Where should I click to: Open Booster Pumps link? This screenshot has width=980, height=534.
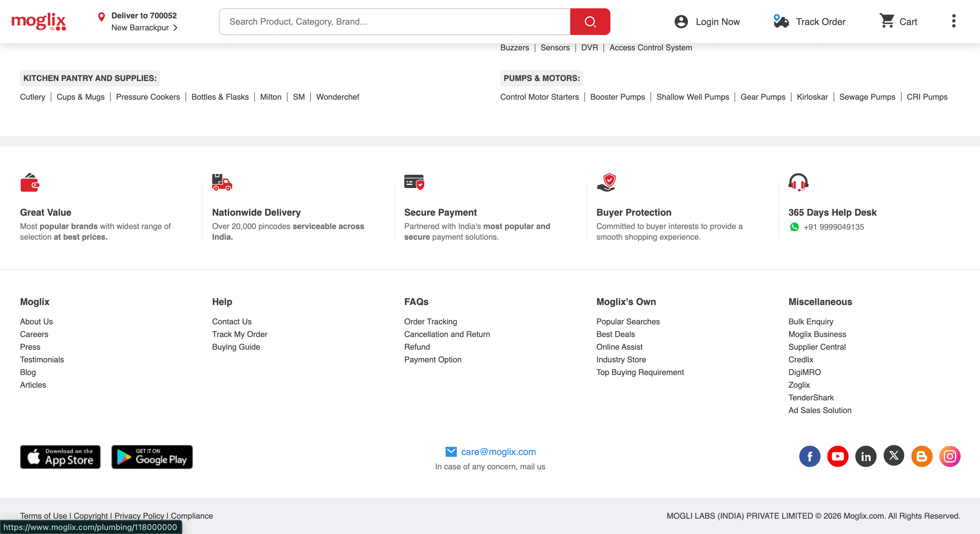click(x=617, y=97)
